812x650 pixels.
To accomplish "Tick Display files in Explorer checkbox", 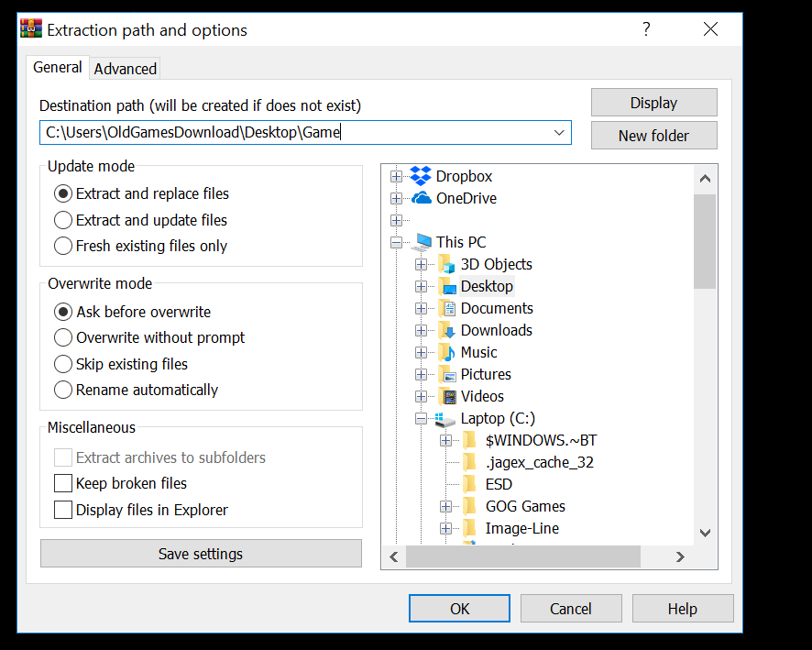I will click(63, 510).
